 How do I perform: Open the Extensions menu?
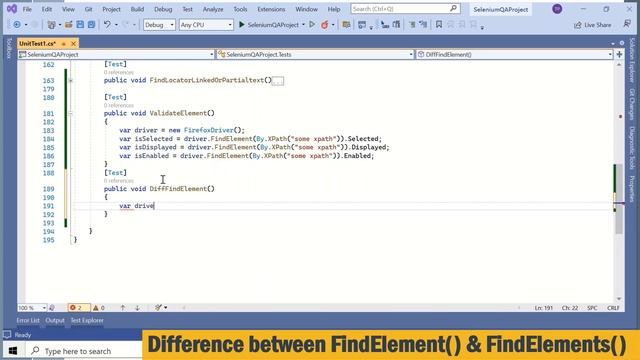tap(271, 9)
